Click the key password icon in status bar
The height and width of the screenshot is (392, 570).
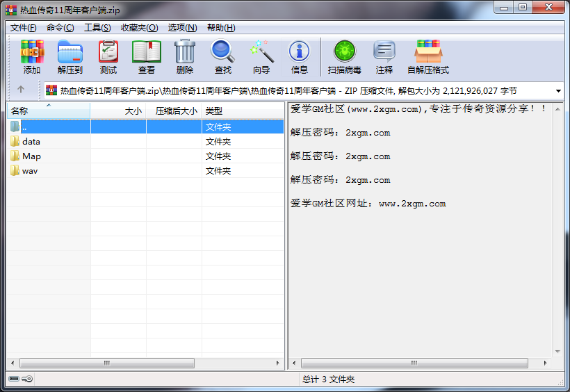coord(27,379)
